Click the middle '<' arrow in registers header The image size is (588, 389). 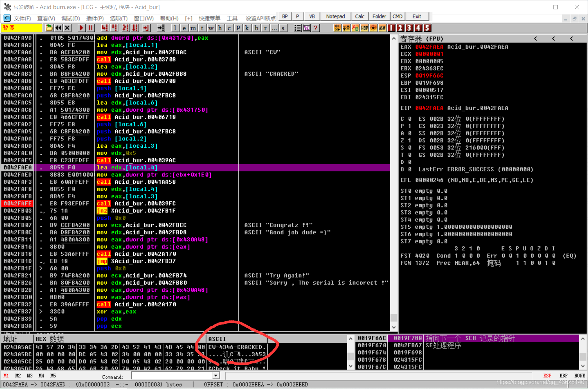coord(553,39)
